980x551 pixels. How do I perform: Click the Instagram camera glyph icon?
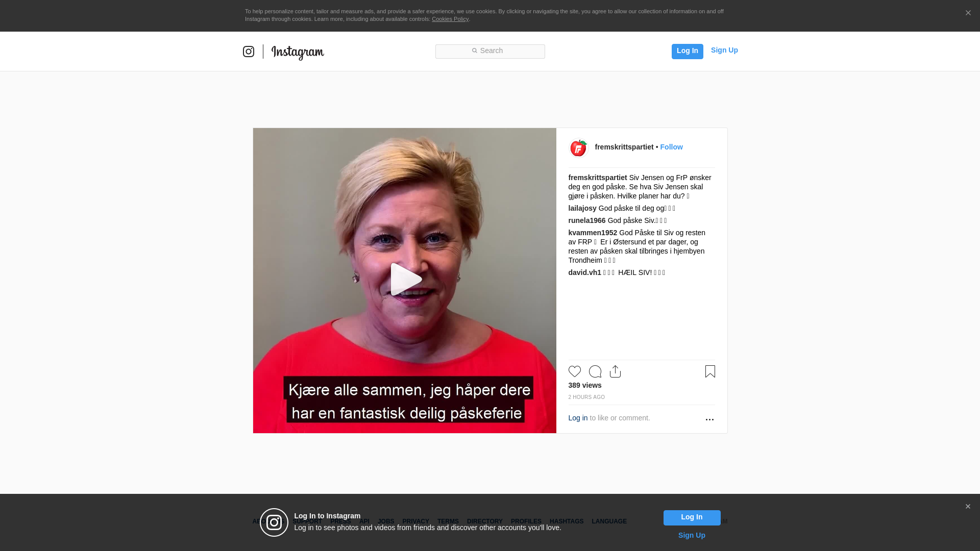249,52
